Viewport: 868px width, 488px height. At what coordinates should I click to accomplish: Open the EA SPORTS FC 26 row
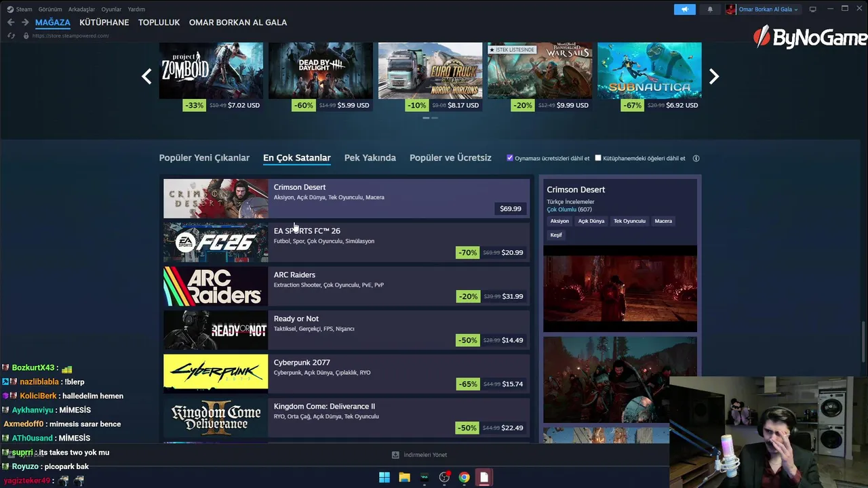point(347,243)
